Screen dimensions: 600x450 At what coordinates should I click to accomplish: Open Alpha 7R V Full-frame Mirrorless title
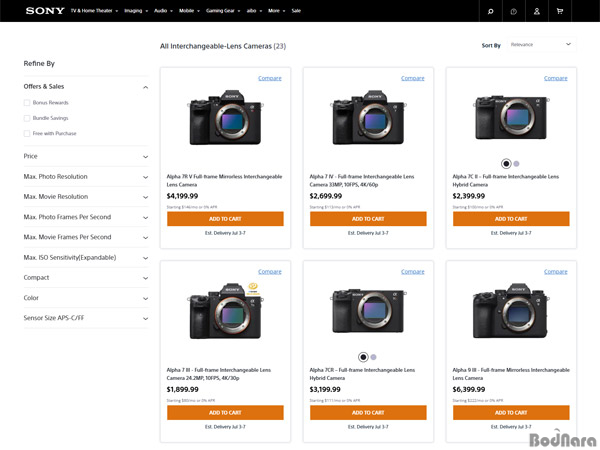(x=224, y=181)
